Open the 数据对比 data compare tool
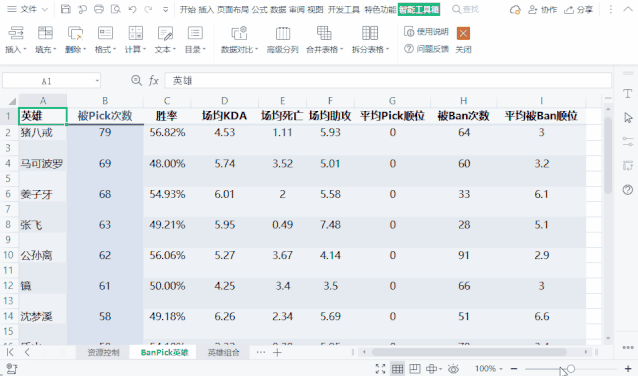Image resolution: width=638 pixels, height=376 pixels. click(239, 40)
